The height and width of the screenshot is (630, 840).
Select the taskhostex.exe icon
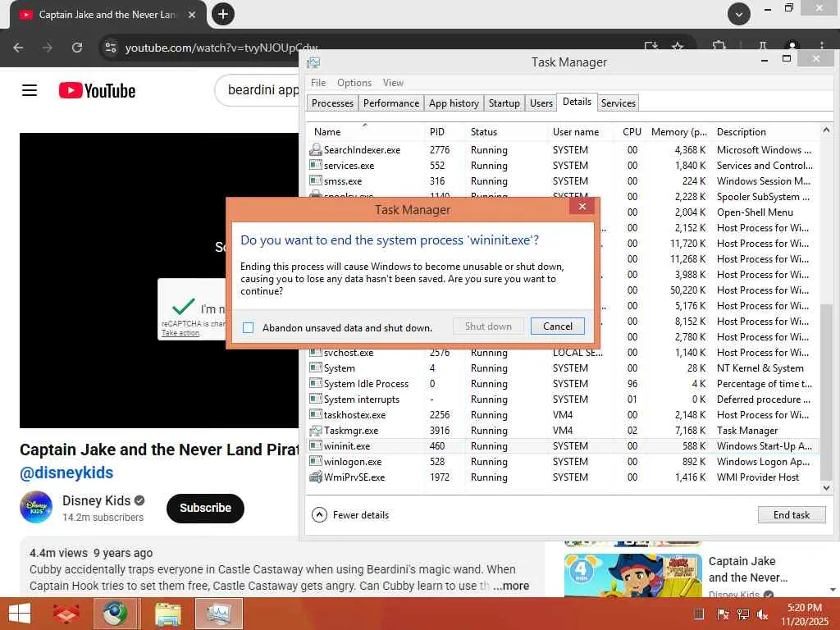click(316, 414)
